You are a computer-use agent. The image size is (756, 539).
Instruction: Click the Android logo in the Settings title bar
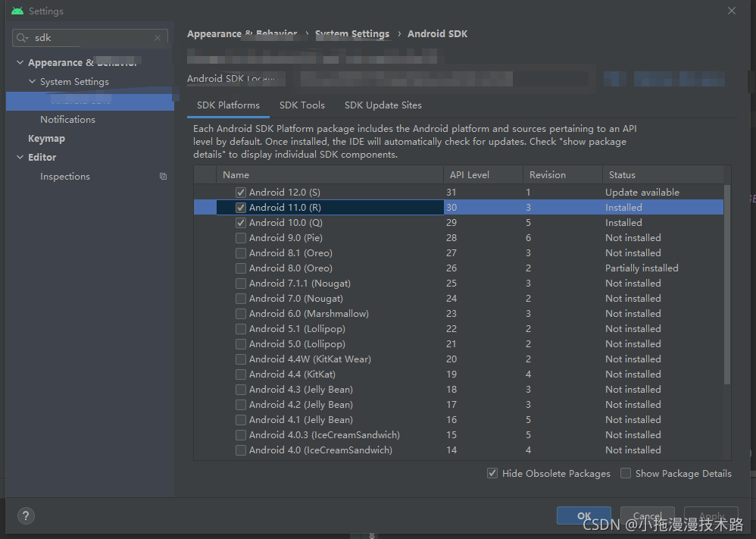17,11
